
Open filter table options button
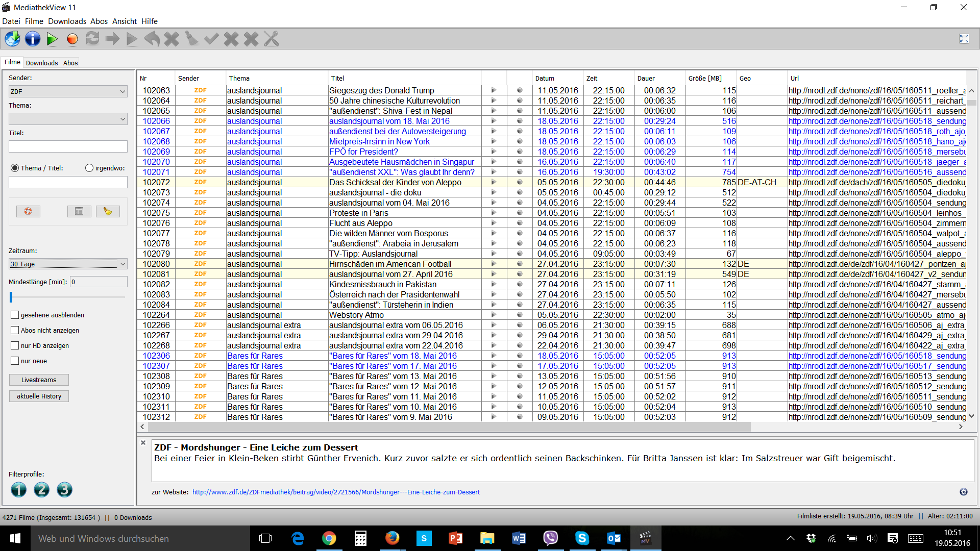[x=79, y=211]
